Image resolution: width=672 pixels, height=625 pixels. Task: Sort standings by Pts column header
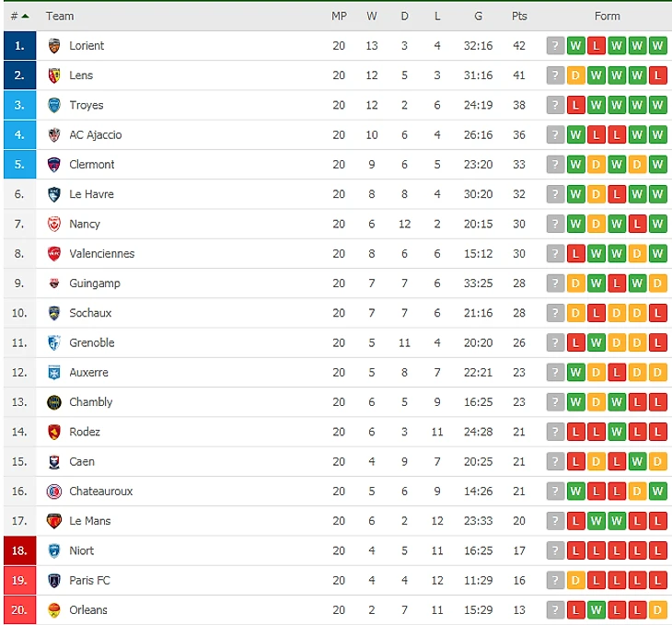[519, 16]
